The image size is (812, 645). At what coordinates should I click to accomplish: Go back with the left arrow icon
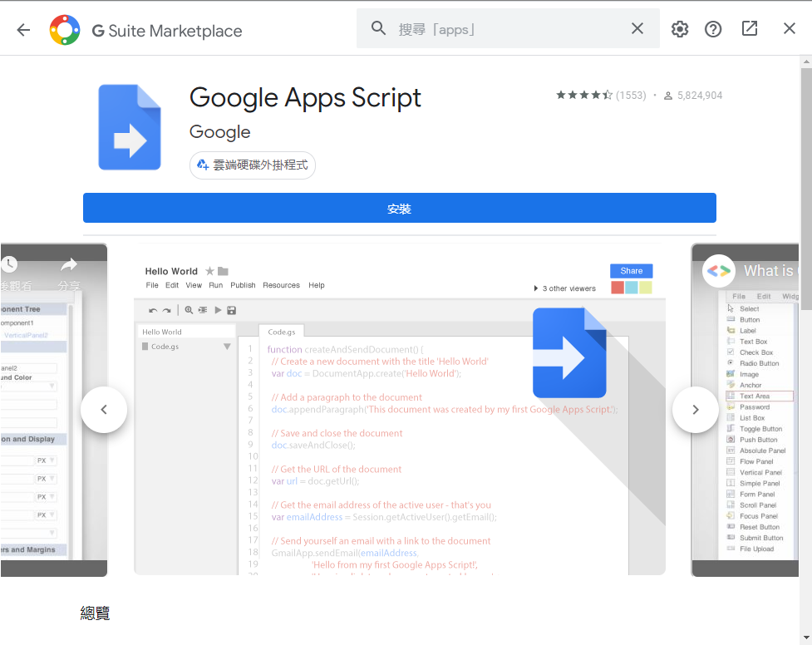pyautogui.click(x=23, y=30)
